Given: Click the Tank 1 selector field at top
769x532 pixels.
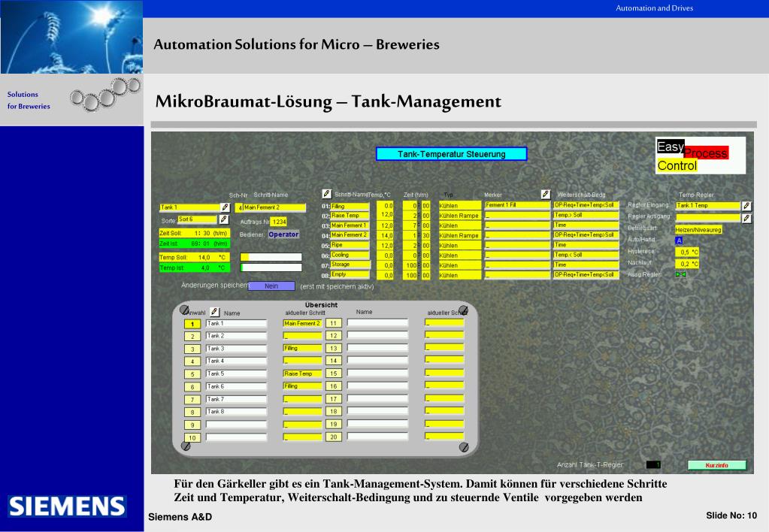Looking at the screenshot, I should [x=189, y=207].
